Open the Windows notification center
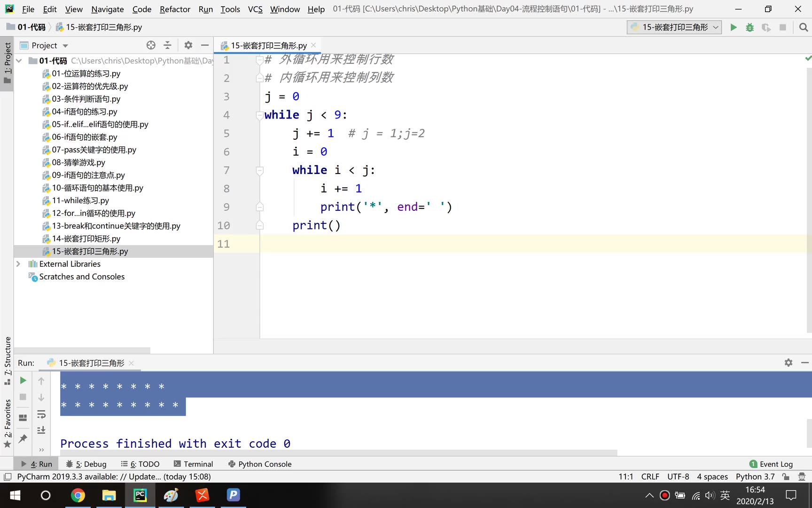Viewport: 812px width, 508px height. (791, 495)
